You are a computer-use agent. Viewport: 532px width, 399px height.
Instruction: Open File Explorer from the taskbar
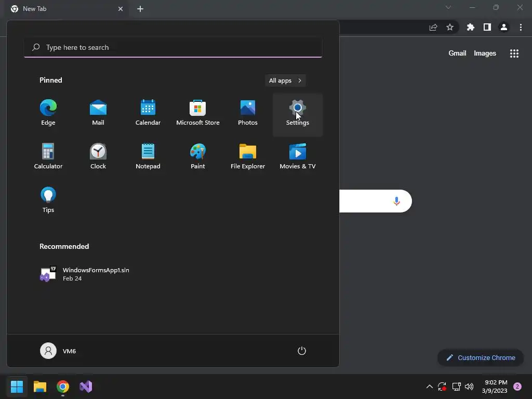pos(39,387)
